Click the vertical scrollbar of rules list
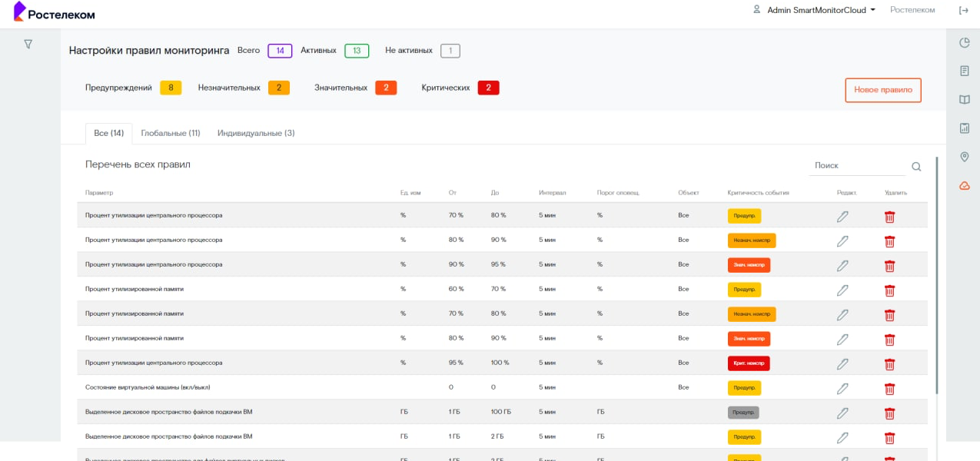Screen dimensions: 980x461 click(936, 277)
